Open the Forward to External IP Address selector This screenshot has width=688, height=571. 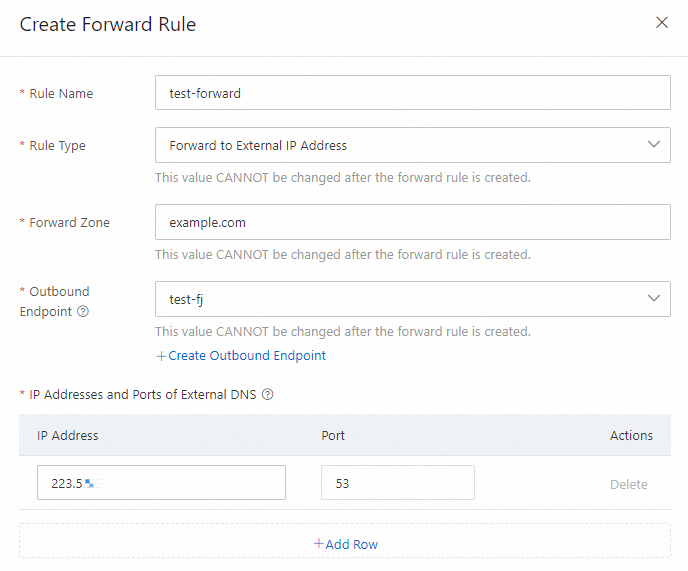tap(400, 145)
